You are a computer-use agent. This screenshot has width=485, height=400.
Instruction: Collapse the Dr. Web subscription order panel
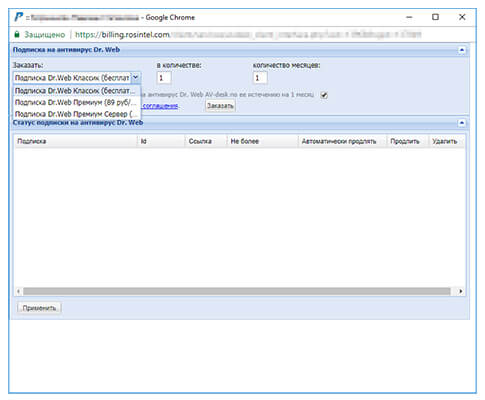pyautogui.click(x=462, y=50)
